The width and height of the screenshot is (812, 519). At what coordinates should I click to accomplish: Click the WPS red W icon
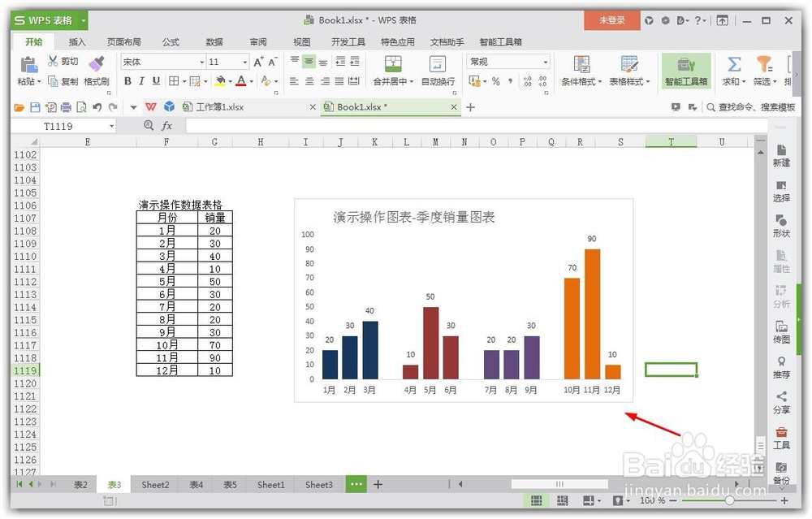click(151, 106)
